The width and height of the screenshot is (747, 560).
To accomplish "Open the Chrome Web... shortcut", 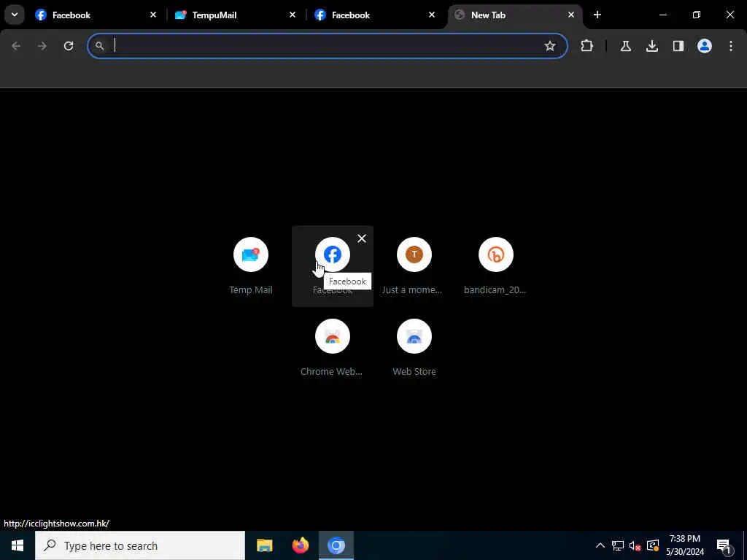I will click(333, 348).
